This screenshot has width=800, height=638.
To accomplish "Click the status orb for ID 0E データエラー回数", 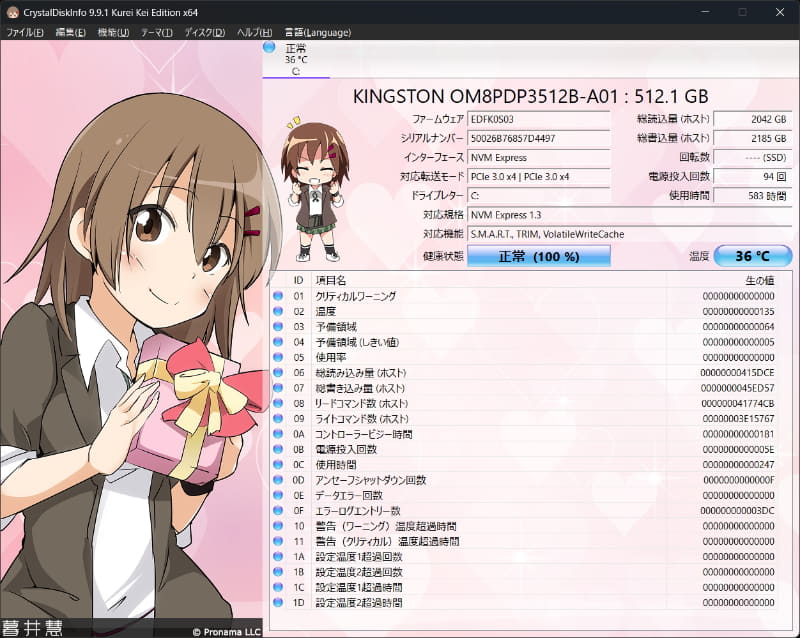I will [278, 495].
